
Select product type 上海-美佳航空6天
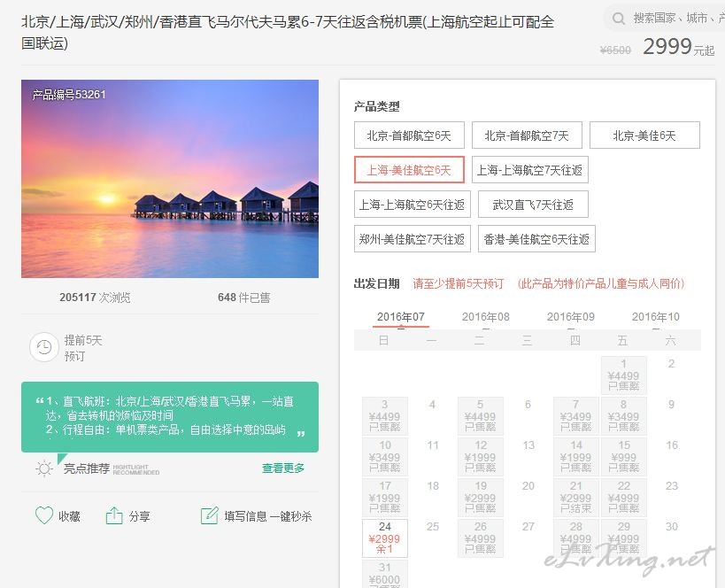coord(409,170)
